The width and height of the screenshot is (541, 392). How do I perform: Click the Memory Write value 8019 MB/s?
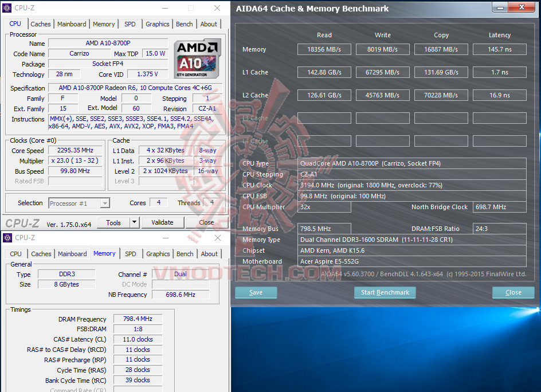(383, 49)
